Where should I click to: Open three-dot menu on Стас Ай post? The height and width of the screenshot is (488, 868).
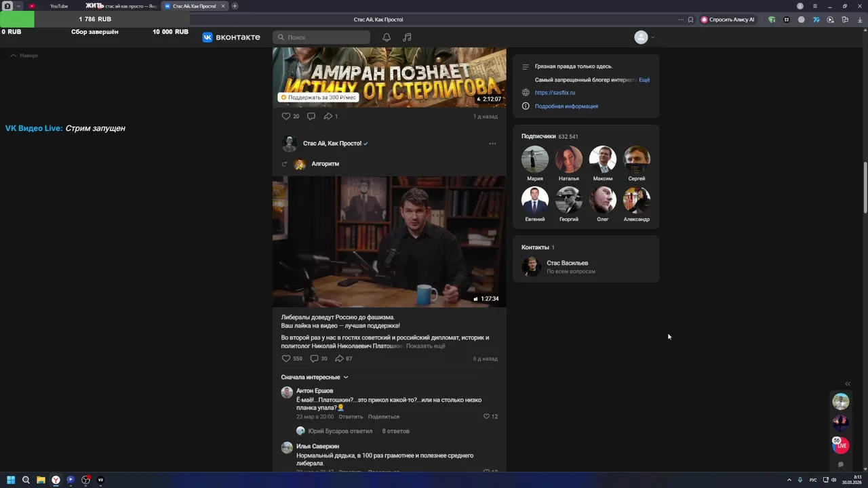pyautogui.click(x=492, y=144)
